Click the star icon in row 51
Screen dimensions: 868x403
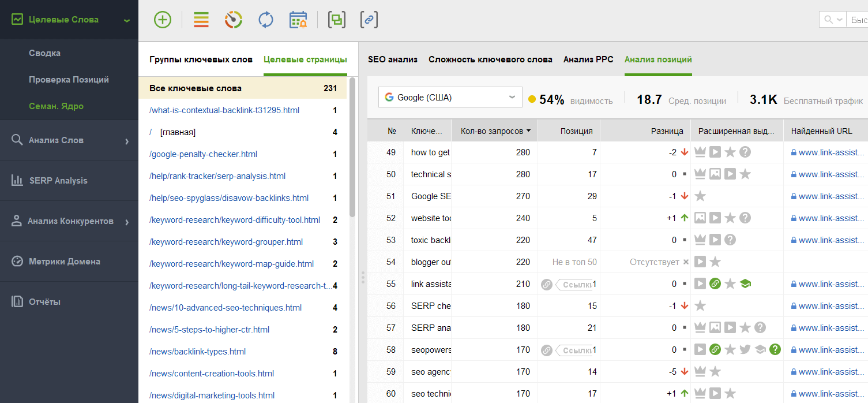[700, 196]
